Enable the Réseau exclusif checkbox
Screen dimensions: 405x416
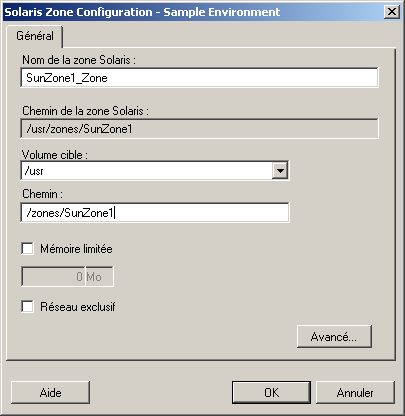tap(27, 306)
